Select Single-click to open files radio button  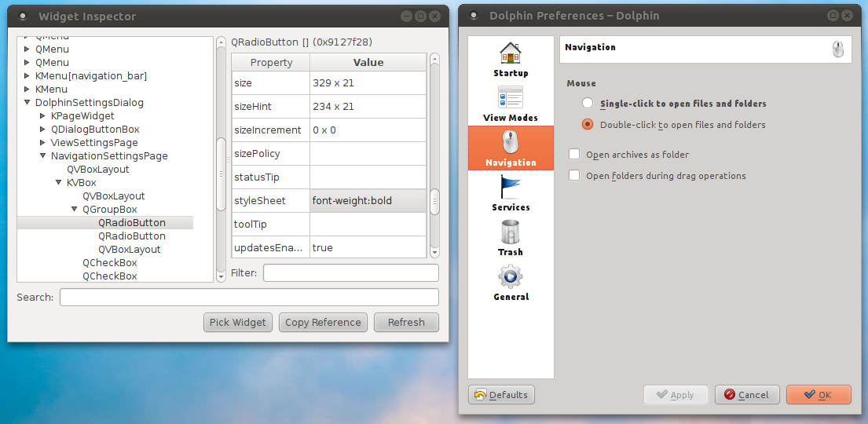click(x=588, y=104)
